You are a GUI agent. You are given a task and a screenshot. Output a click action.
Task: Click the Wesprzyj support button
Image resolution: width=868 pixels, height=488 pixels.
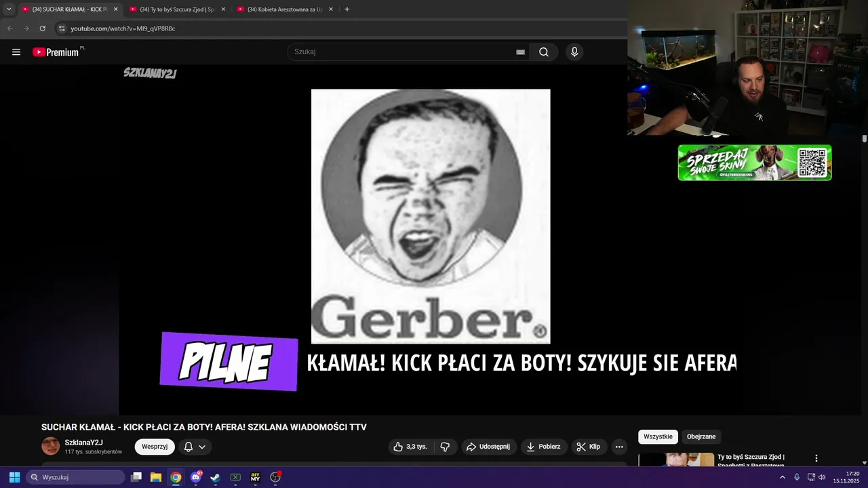tap(155, 447)
